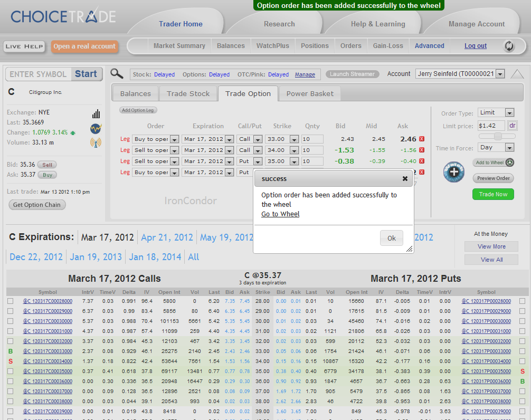
Task: Remove the 34.00 call leg with red X
Action: coord(422,150)
